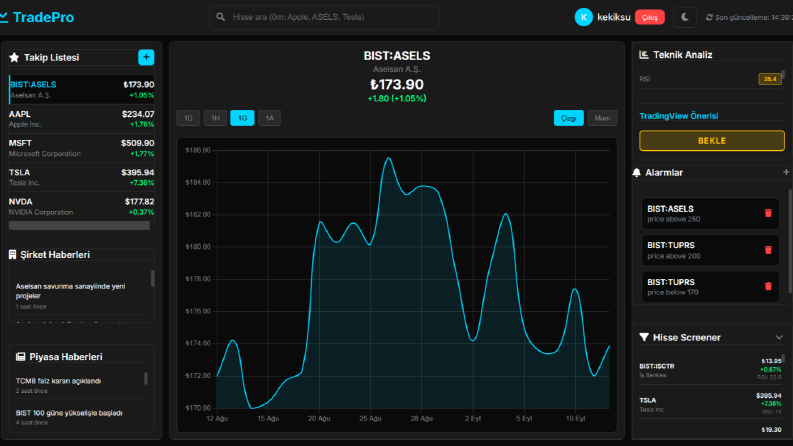
Task: Open the BIST:TUPRS price above 200 card
Action: (x=710, y=250)
